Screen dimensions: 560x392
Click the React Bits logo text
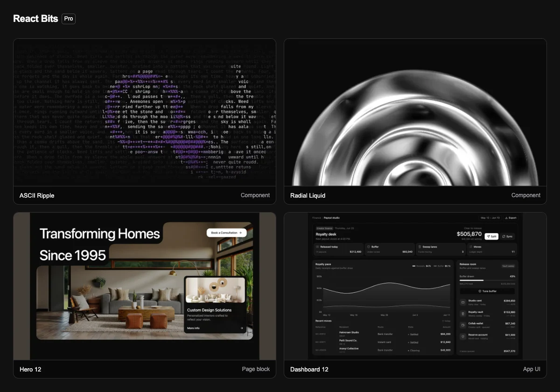[35, 19]
